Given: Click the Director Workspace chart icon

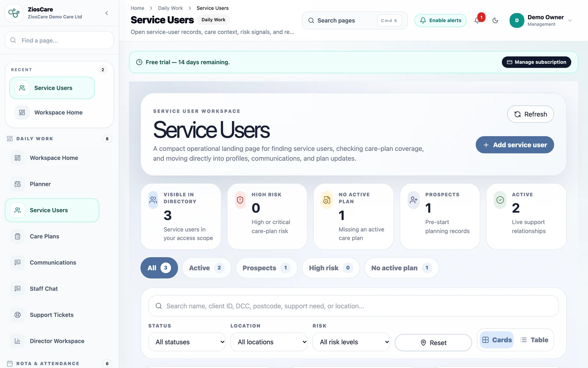Looking at the screenshot, I should [17, 341].
